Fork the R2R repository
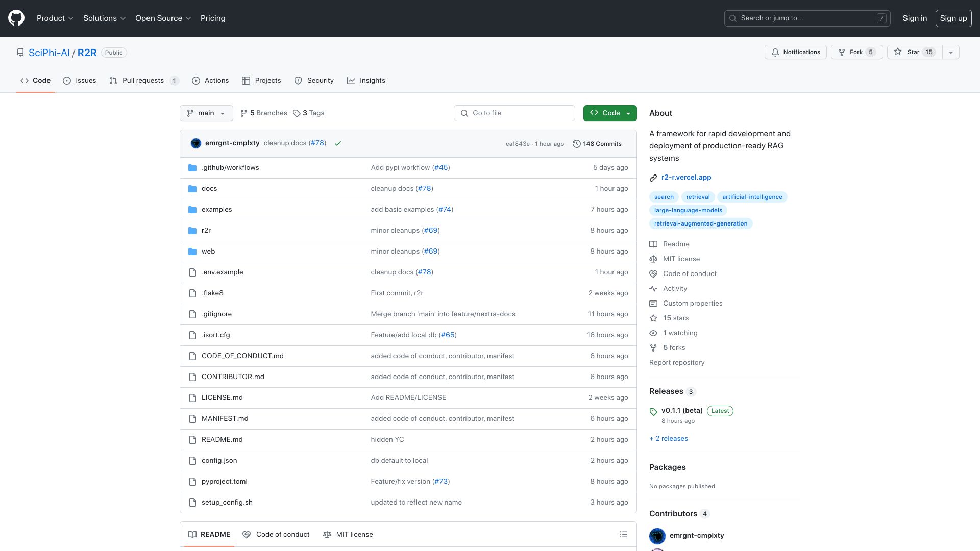This screenshot has width=980, height=551. [856, 52]
